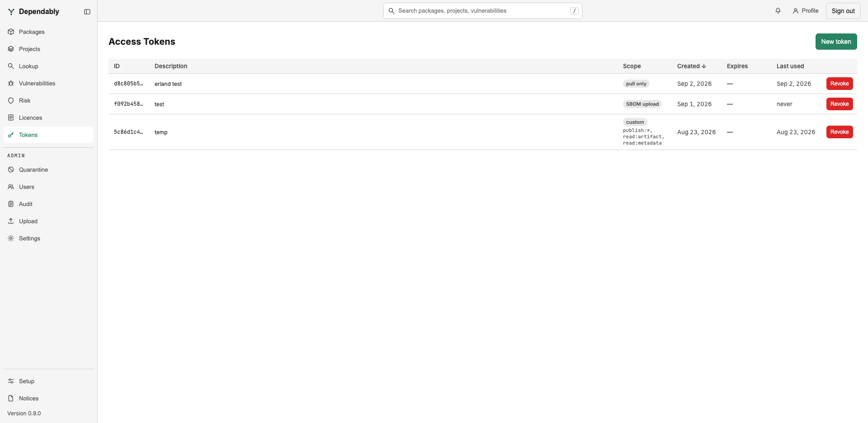Click the Risk shield icon

point(11,100)
